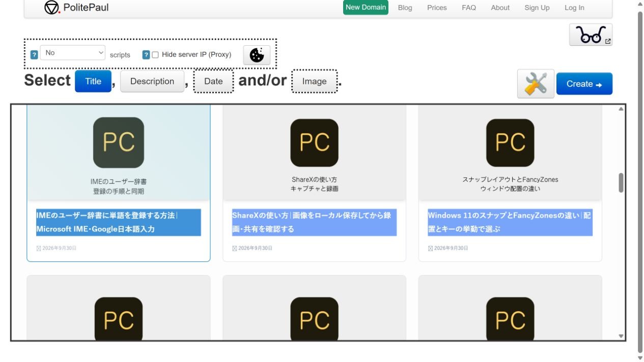Select the Image selector button
This screenshot has width=644, height=362.
click(x=314, y=81)
